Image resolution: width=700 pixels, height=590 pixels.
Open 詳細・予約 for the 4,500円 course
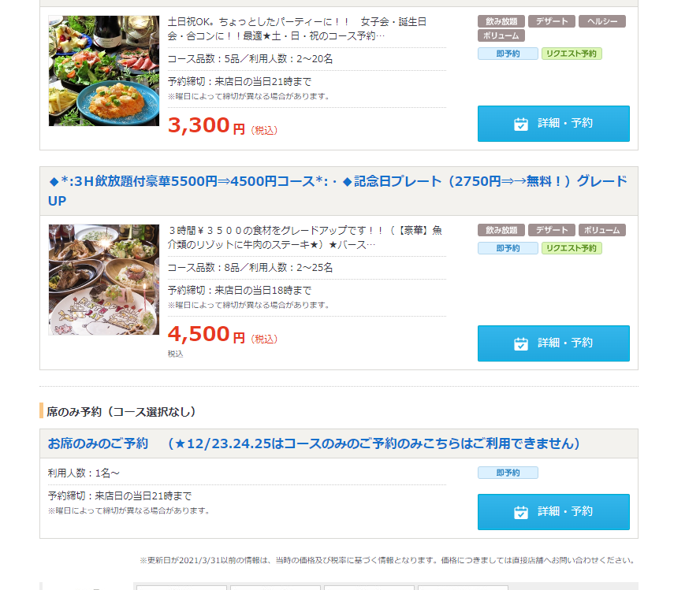coord(553,343)
